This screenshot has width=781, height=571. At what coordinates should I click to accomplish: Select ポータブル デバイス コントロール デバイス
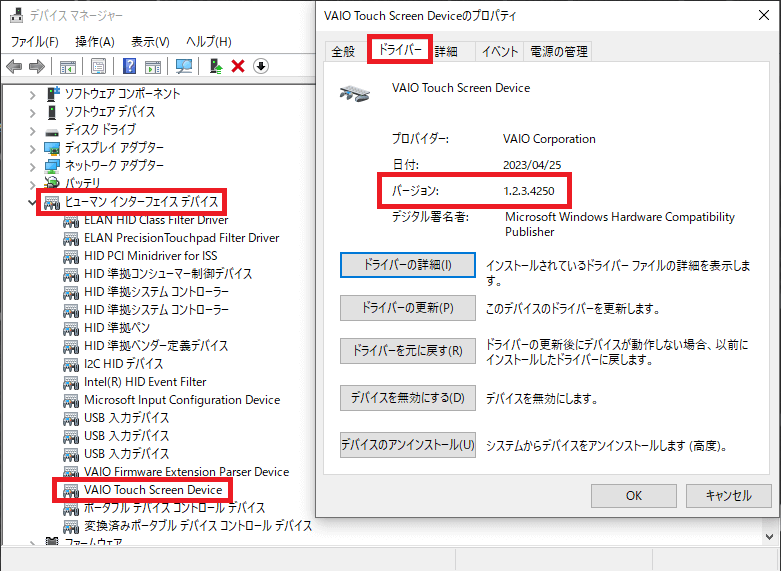pos(174,508)
